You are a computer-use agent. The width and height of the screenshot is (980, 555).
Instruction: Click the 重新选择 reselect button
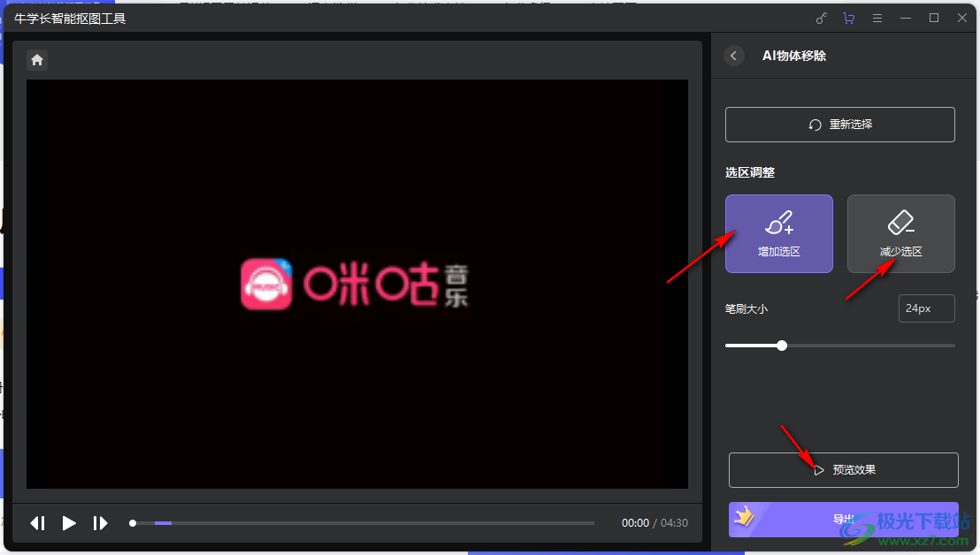click(x=839, y=125)
